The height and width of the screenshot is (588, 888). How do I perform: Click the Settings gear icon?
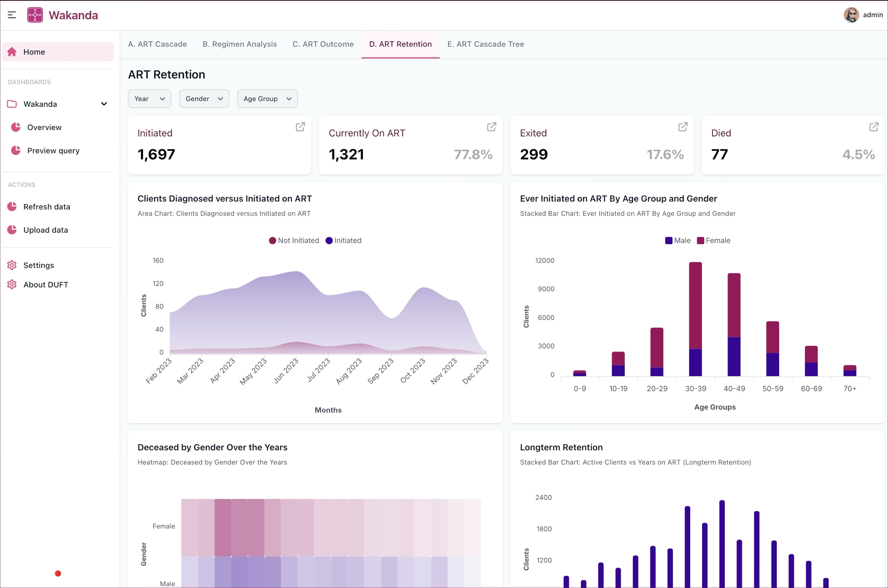coord(12,265)
